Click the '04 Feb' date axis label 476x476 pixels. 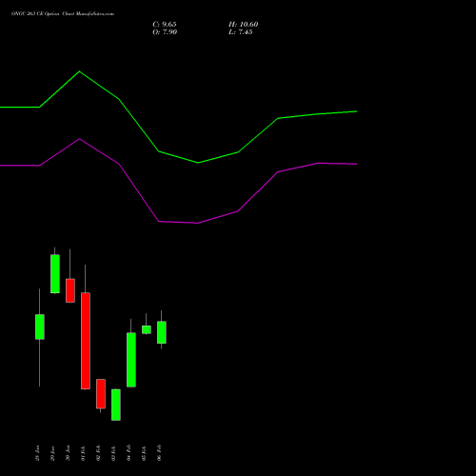(129, 453)
